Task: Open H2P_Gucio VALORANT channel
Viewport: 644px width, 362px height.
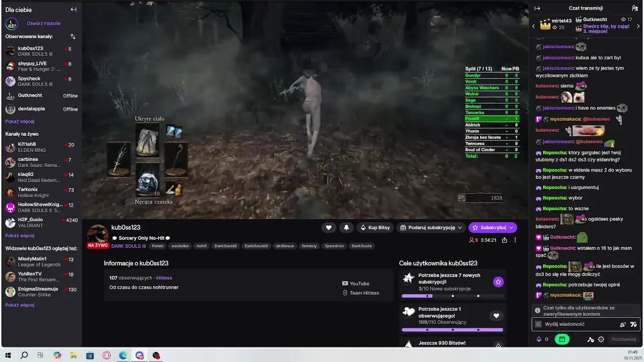Action: (x=41, y=223)
